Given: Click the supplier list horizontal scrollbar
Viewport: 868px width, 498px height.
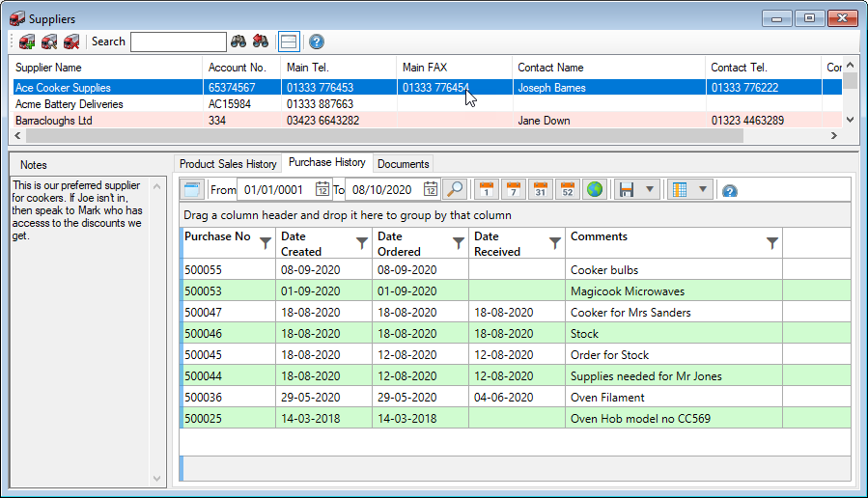Looking at the screenshot, I should (x=386, y=136).
